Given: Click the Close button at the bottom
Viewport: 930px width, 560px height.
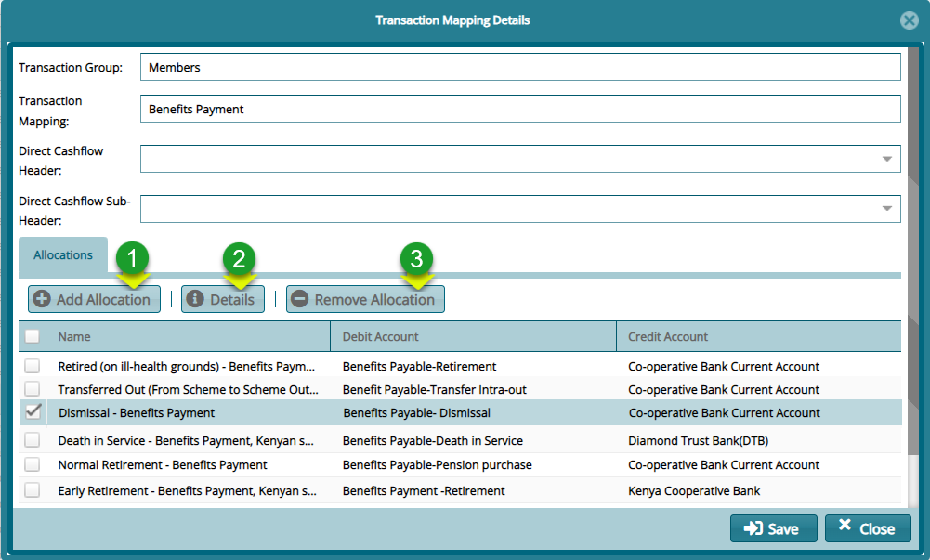Looking at the screenshot, I should coord(868,528).
